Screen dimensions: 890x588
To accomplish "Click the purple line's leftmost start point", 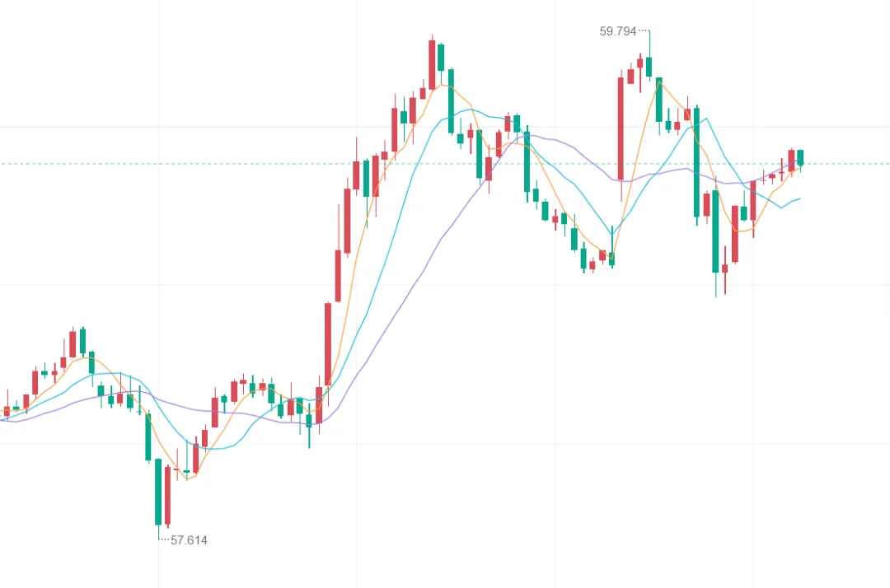I will click(x=2, y=421).
